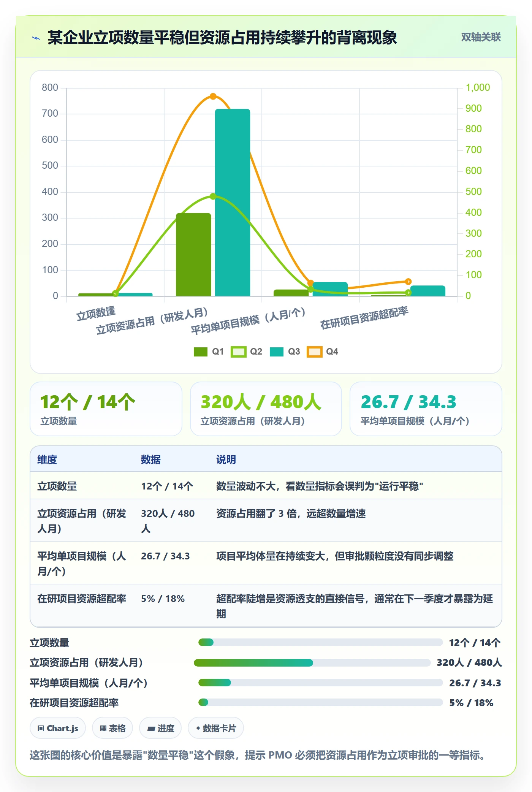Image resolution: width=532 pixels, height=792 pixels.
Task: Click the x-axis label 在研项目资源超配率
Action: click(x=364, y=318)
